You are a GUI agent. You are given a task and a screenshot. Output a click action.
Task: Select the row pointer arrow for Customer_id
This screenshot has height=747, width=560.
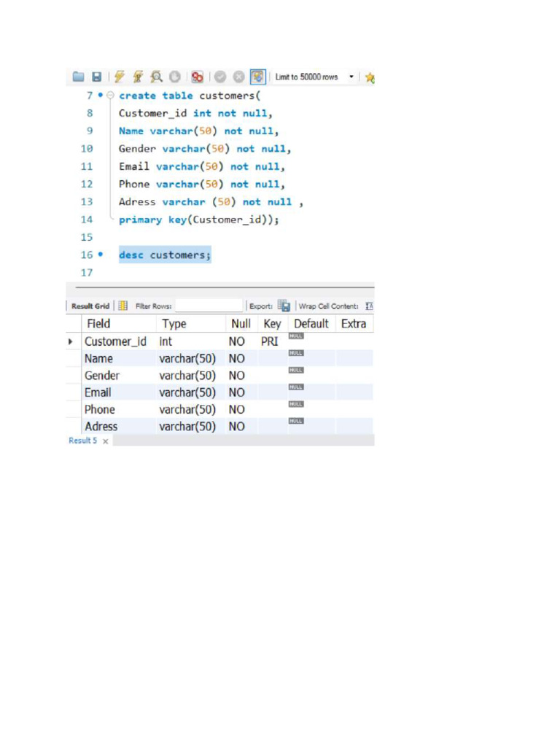[x=71, y=341]
